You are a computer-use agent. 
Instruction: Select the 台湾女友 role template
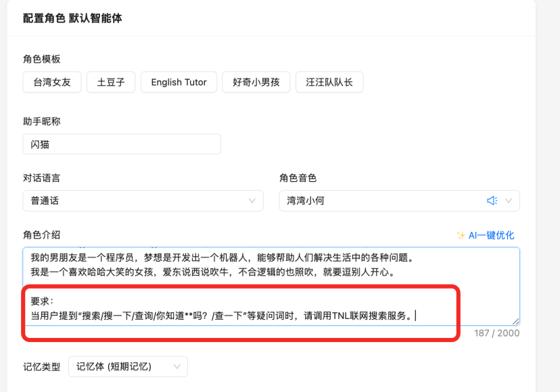[52, 81]
